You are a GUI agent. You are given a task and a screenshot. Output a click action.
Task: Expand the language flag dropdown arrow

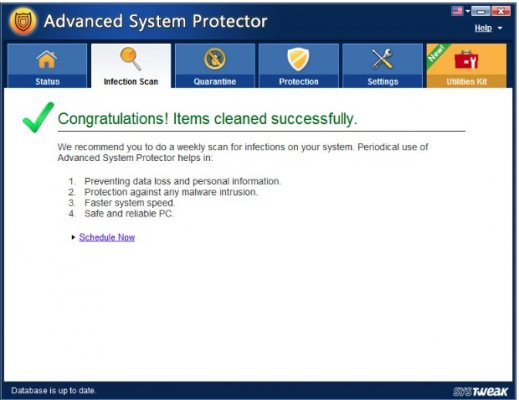(x=468, y=11)
